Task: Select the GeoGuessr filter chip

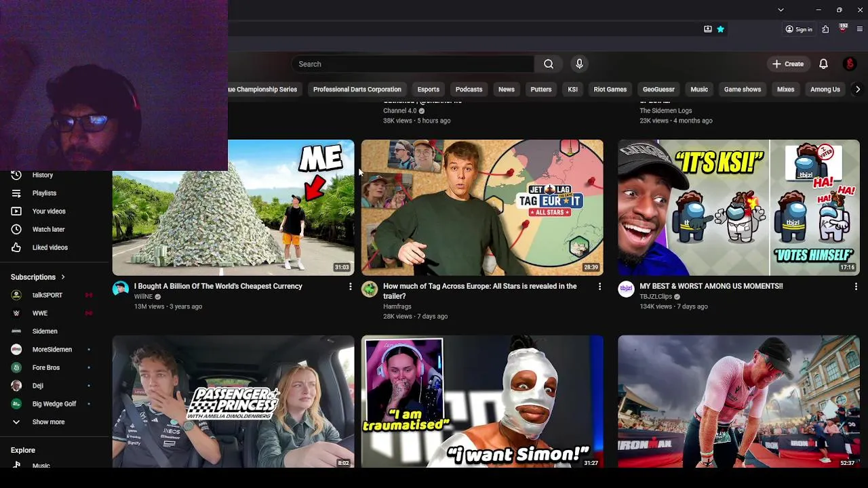Action: 658,89
